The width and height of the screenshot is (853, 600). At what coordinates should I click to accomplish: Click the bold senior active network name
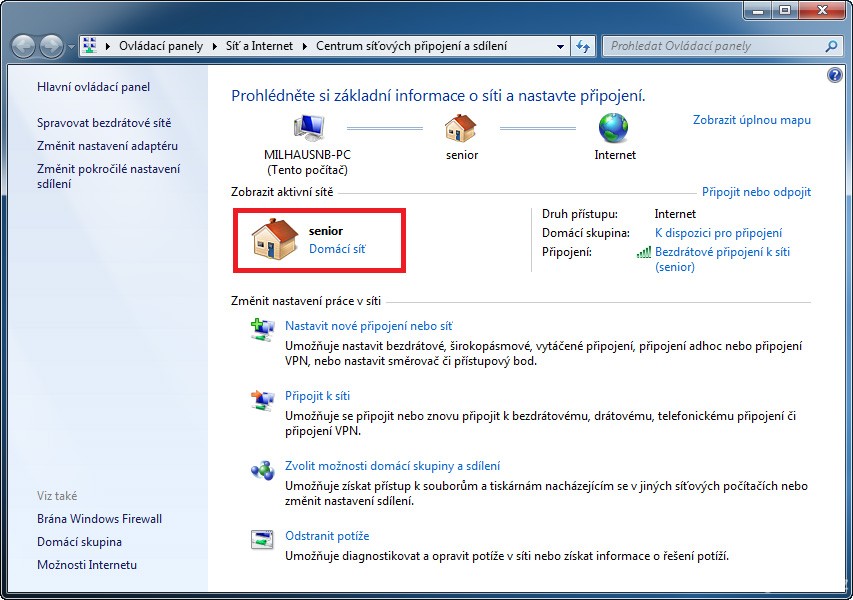pos(326,231)
